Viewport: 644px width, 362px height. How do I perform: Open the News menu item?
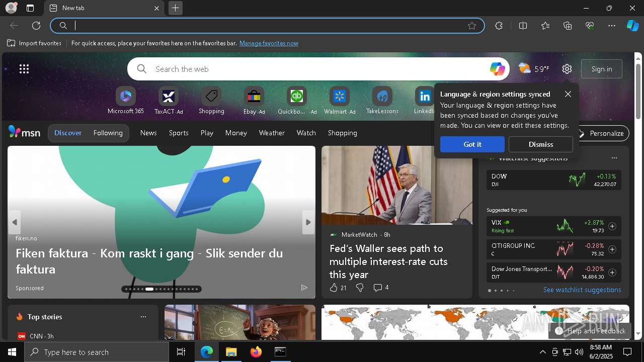click(x=148, y=133)
